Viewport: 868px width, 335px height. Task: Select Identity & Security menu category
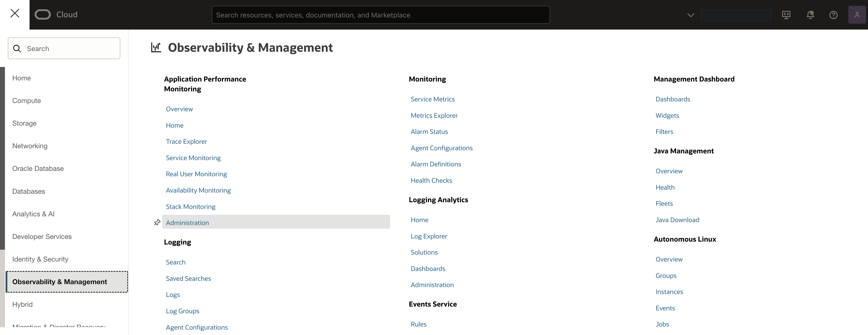[x=40, y=259]
